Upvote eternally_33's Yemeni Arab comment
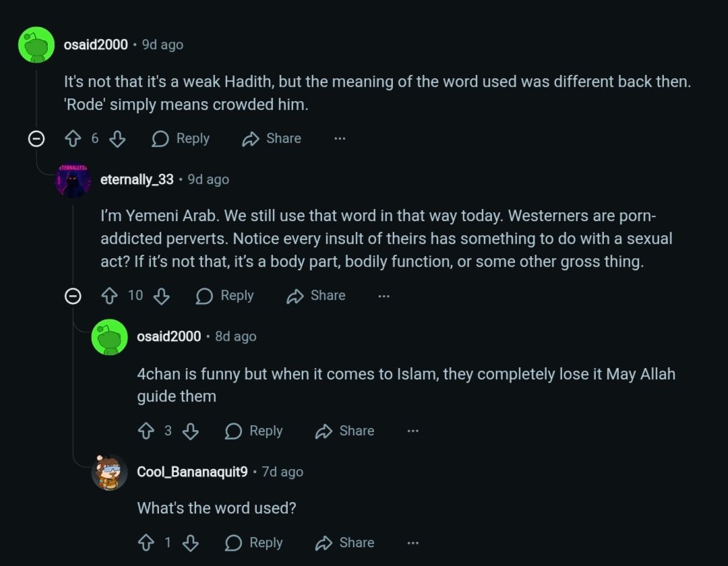Screen dimensions: 728x566 [x=109, y=296]
